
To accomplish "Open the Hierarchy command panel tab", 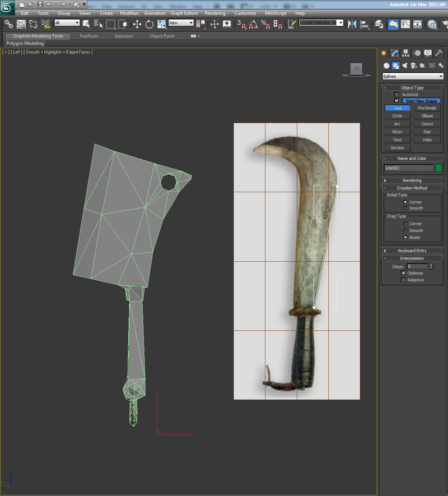I will click(406, 53).
